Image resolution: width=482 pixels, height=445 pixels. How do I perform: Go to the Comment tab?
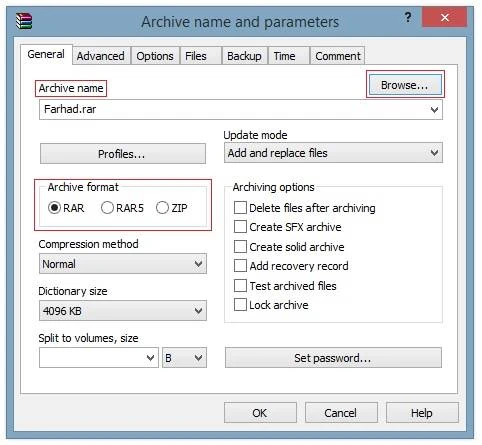coord(338,56)
